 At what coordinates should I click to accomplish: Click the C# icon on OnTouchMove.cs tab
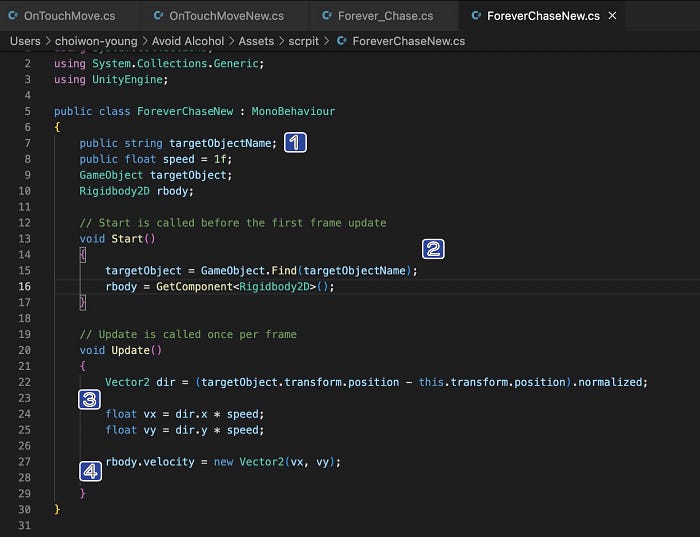click(x=13, y=16)
